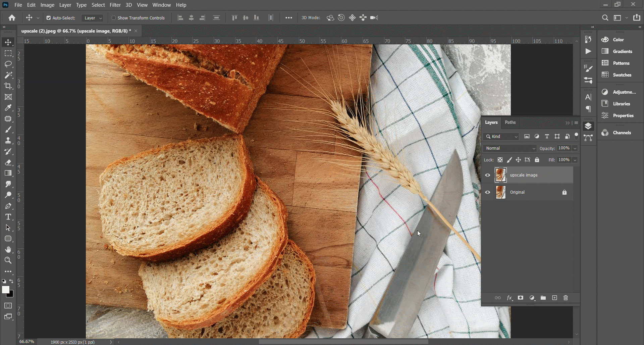Open the File menu
Screen dimensions: 644x345
tap(18, 5)
